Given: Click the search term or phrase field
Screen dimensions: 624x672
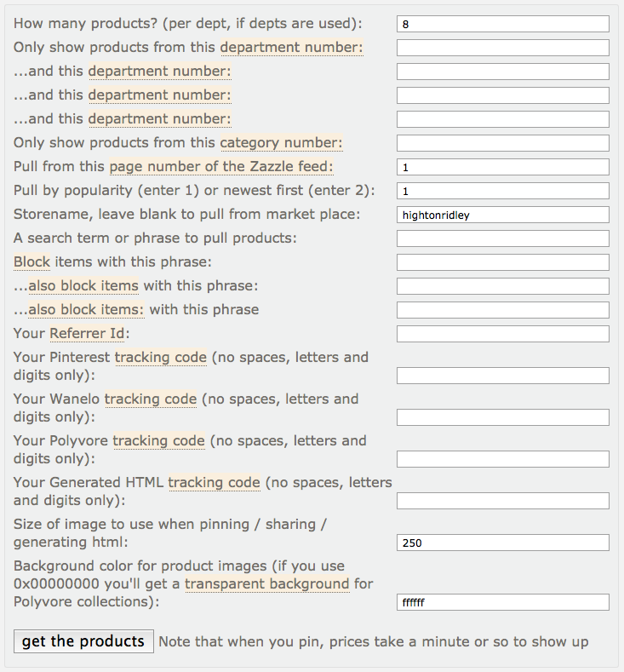Looking at the screenshot, I should tap(502, 238).
